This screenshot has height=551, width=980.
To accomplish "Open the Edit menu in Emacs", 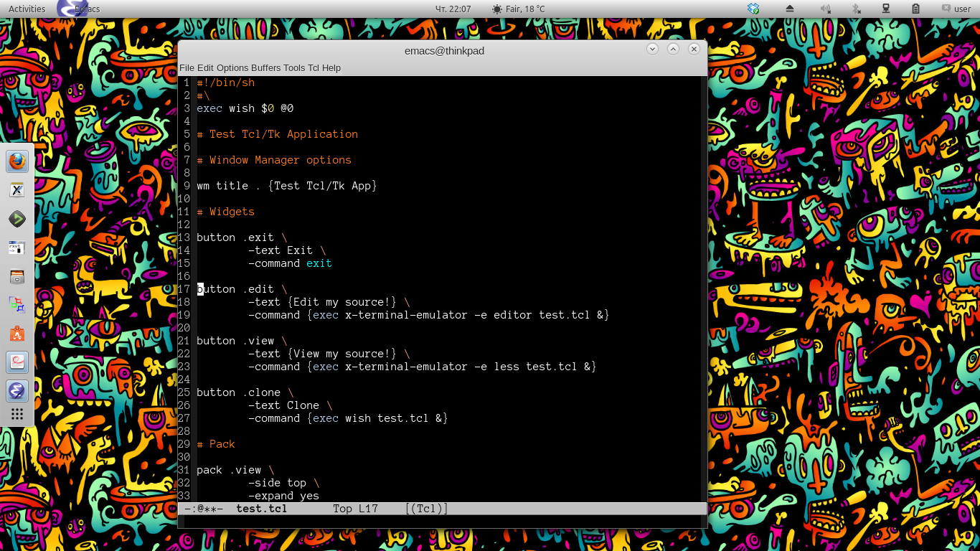I will point(205,67).
